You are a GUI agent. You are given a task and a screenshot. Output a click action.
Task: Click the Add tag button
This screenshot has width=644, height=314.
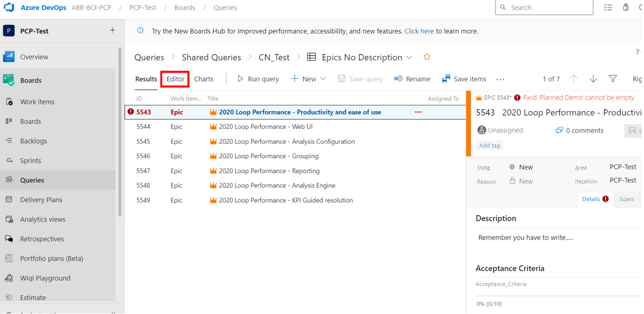pyautogui.click(x=490, y=146)
